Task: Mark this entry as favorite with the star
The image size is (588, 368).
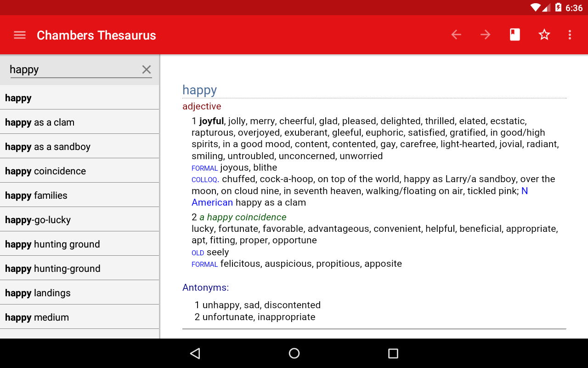Action: 544,34
